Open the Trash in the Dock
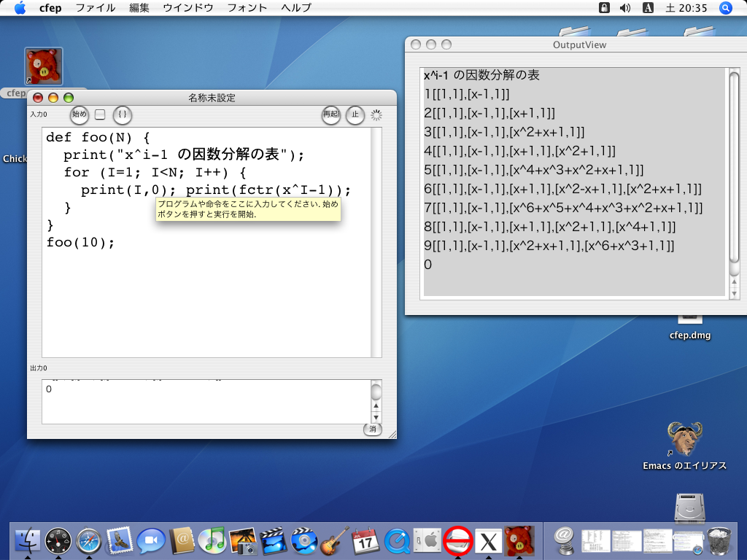 click(x=720, y=541)
